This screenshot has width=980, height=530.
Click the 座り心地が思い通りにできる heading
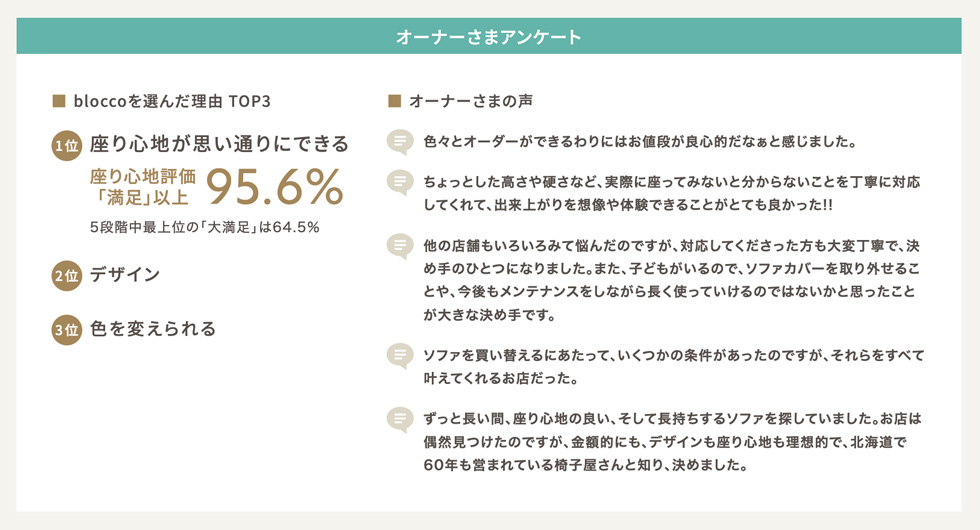click(x=219, y=144)
